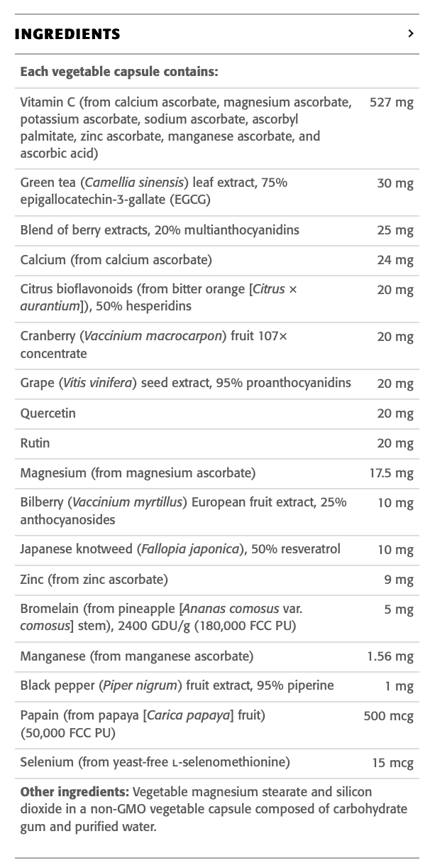Screen dimensions: 430x868
Task: Click the Bromelain from pineapple entry
Action: (158, 617)
